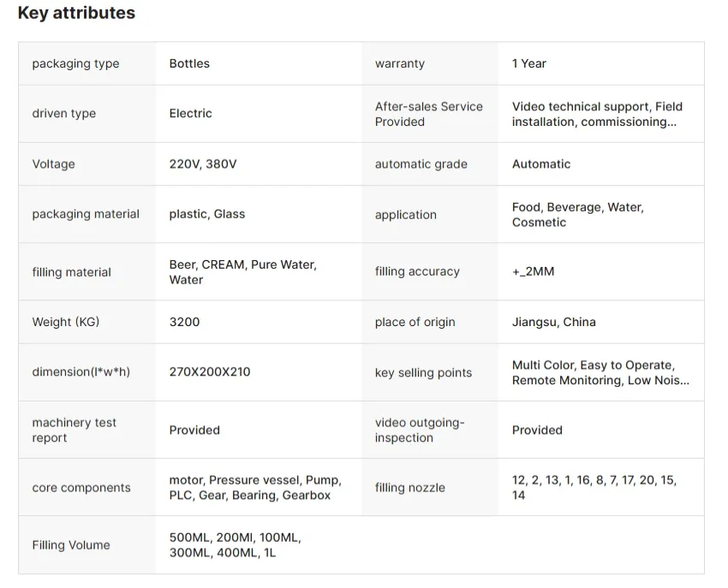Click the +_2MM filling accuracy value
728x588 pixels.
533,271
